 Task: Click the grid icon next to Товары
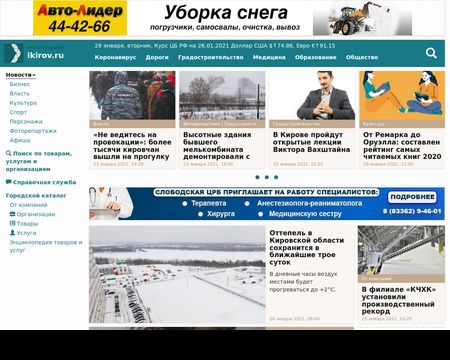tap(13, 223)
